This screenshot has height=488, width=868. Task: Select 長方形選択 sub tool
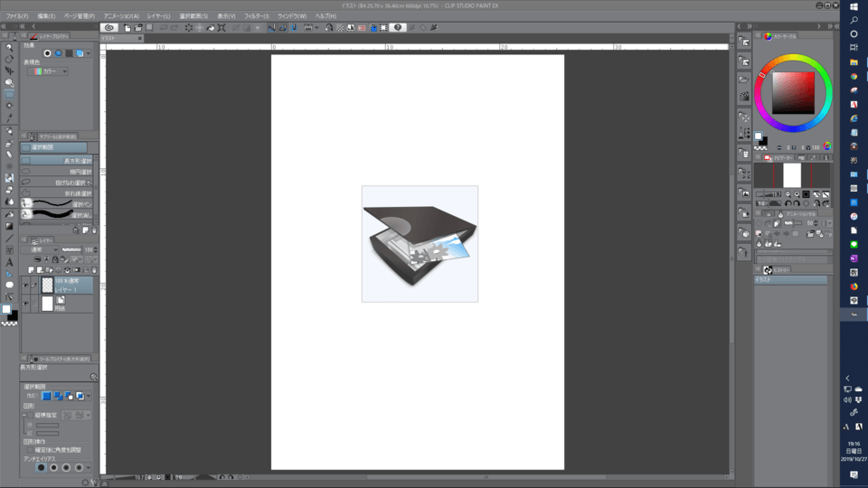coord(56,161)
